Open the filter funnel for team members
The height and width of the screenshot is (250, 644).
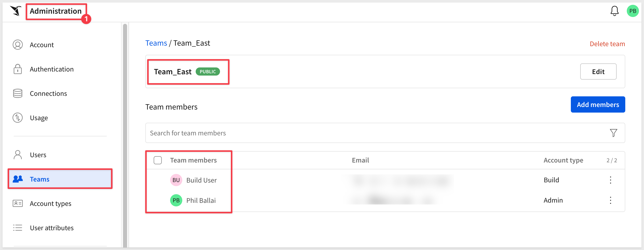[x=613, y=133]
